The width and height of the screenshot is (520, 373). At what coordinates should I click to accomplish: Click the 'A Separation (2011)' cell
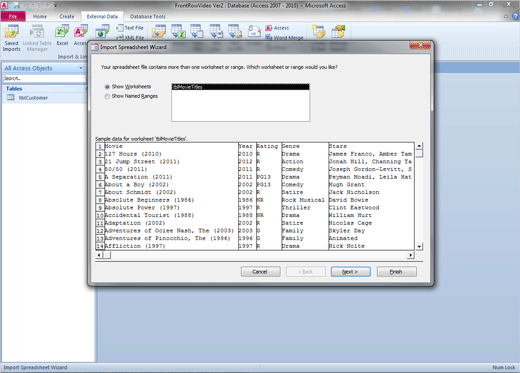171,177
